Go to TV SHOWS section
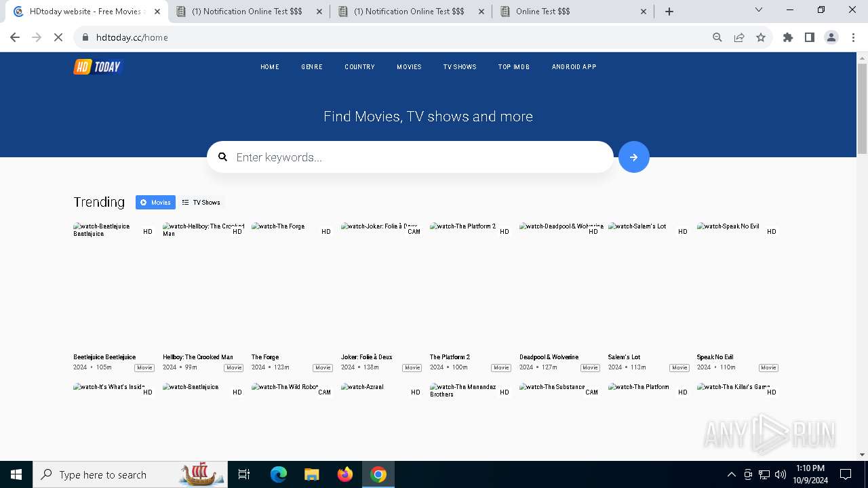This screenshot has height=488, width=868. [460, 67]
